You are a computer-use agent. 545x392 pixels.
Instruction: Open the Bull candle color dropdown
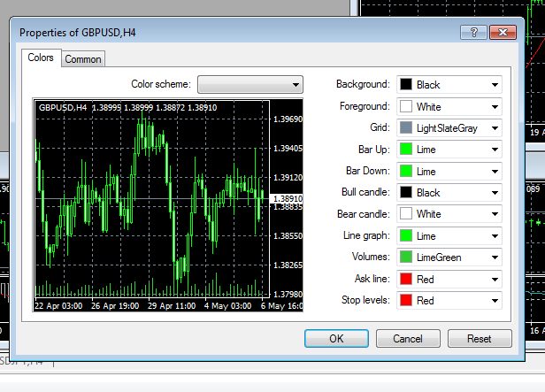[x=449, y=193]
